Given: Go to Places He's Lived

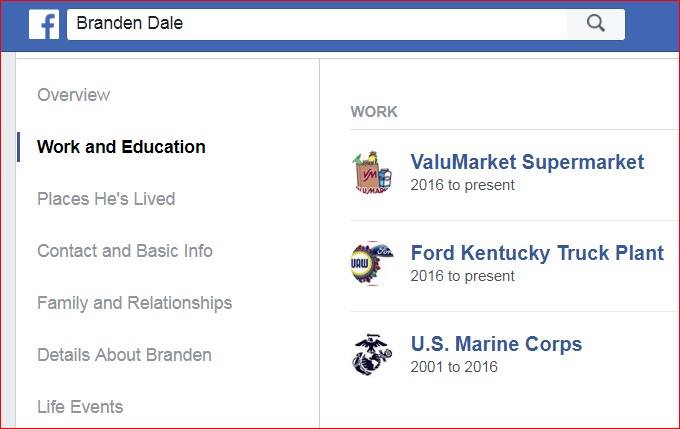Looking at the screenshot, I should (x=106, y=199).
